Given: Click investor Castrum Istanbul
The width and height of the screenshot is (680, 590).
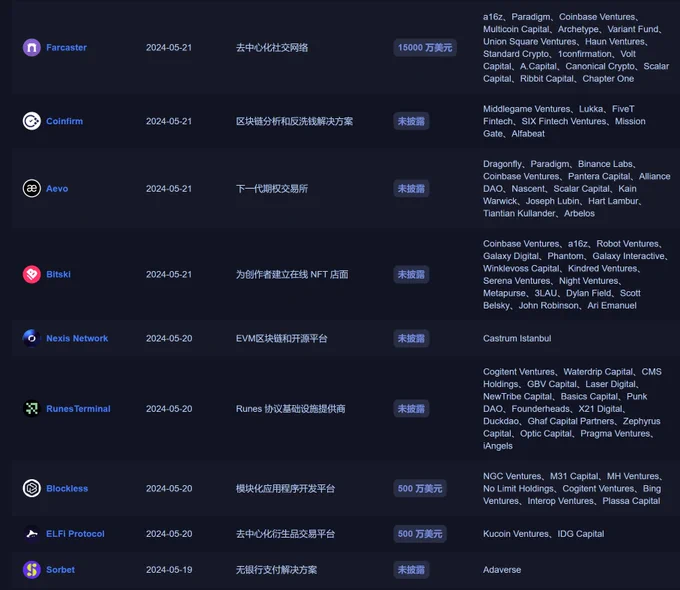Looking at the screenshot, I should (517, 338).
